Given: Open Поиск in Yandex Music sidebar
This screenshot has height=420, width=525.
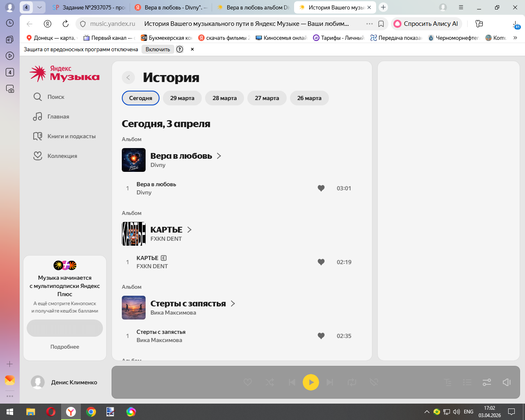Looking at the screenshot, I should pos(49,97).
